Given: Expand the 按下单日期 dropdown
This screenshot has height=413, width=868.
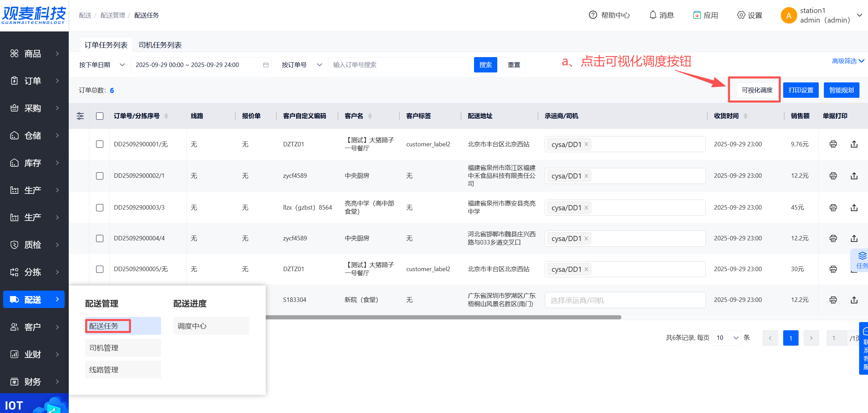Looking at the screenshot, I should [x=102, y=65].
